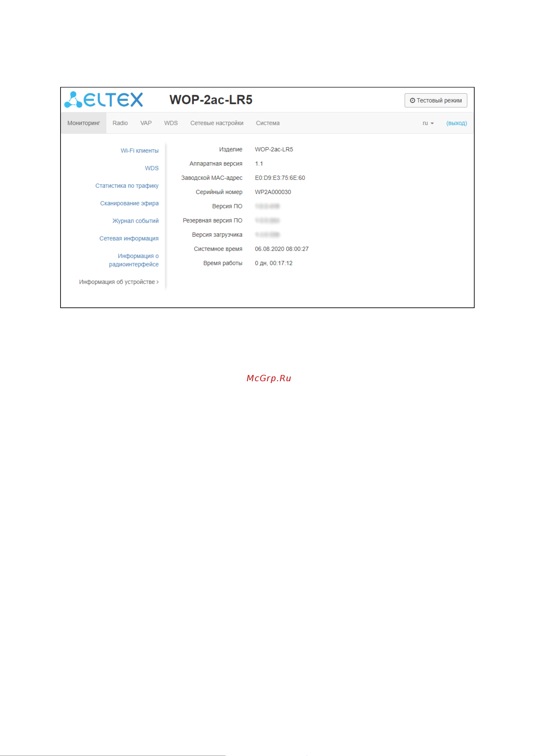This screenshot has width=535, height=756.
Task: Click the Серийный номер label
Action: (x=219, y=192)
